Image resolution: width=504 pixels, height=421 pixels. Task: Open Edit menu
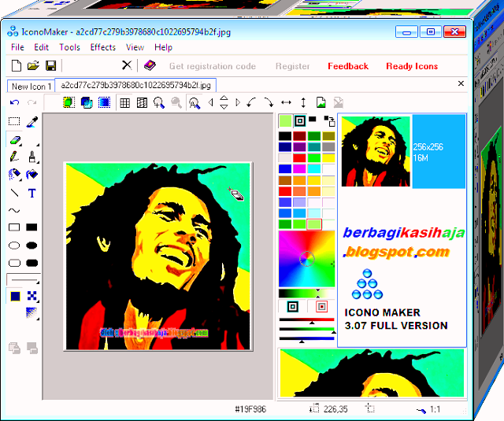[x=41, y=47]
